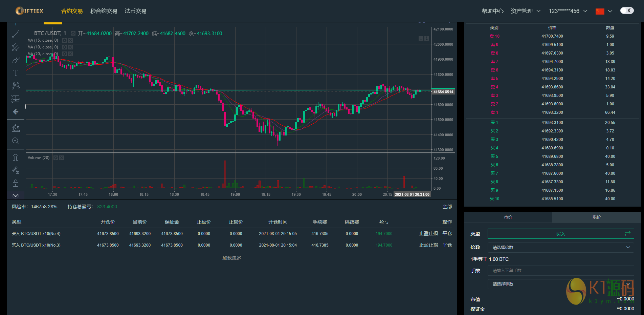Click the IFTIEX logo
644x315 pixels.
pos(29,11)
